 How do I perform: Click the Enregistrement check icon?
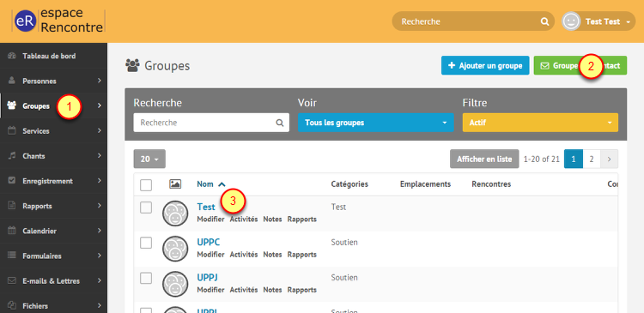coord(11,181)
